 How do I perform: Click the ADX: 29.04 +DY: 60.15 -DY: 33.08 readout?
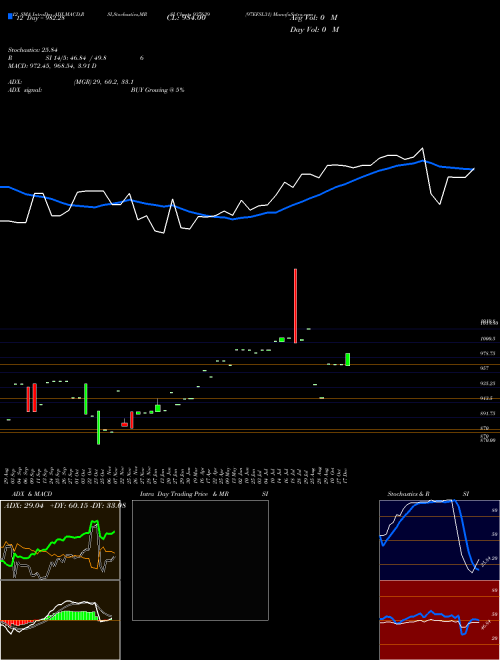pyautogui.click(x=64, y=506)
